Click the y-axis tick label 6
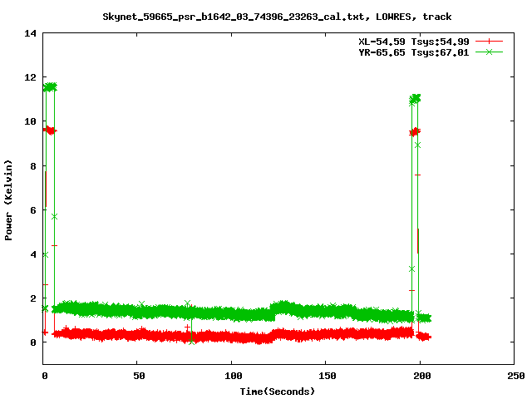Image resolution: width=532 pixels, height=399 pixels. pyautogui.click(x=33, y=210)
